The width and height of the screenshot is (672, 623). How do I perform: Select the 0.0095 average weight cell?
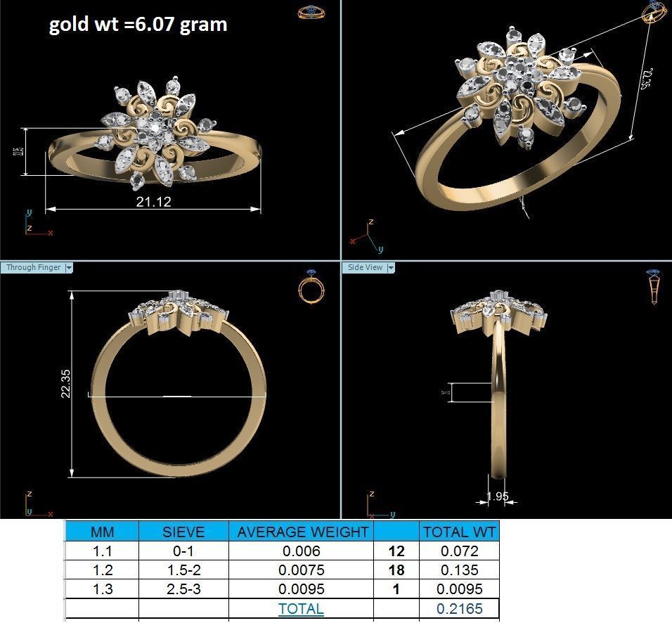pos(302,589)
